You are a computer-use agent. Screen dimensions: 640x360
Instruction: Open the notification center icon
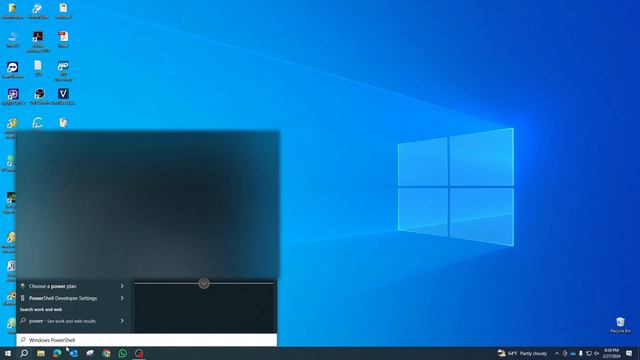click(x=629, y=353)
